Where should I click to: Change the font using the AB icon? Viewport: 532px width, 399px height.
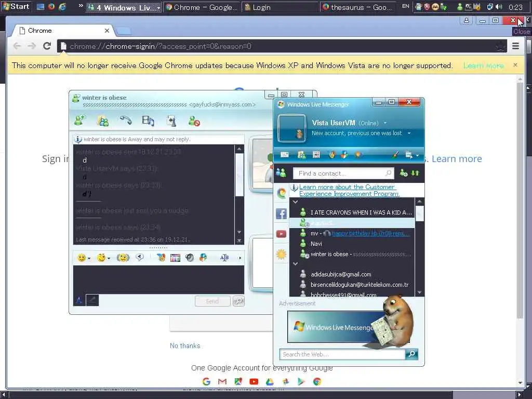click(x=224, y=258)
